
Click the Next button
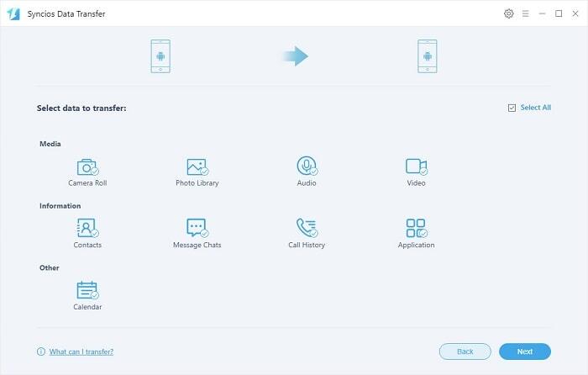pos(524,351)
